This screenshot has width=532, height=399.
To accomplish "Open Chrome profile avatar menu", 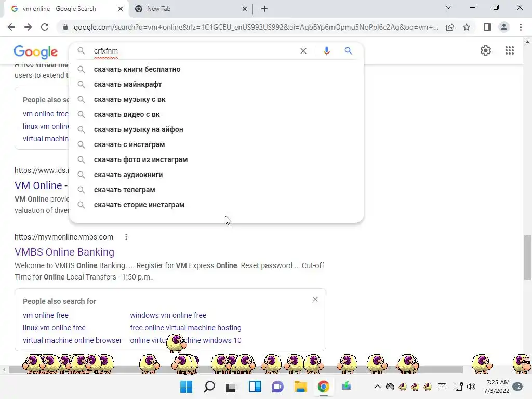I will click(504, 27).
